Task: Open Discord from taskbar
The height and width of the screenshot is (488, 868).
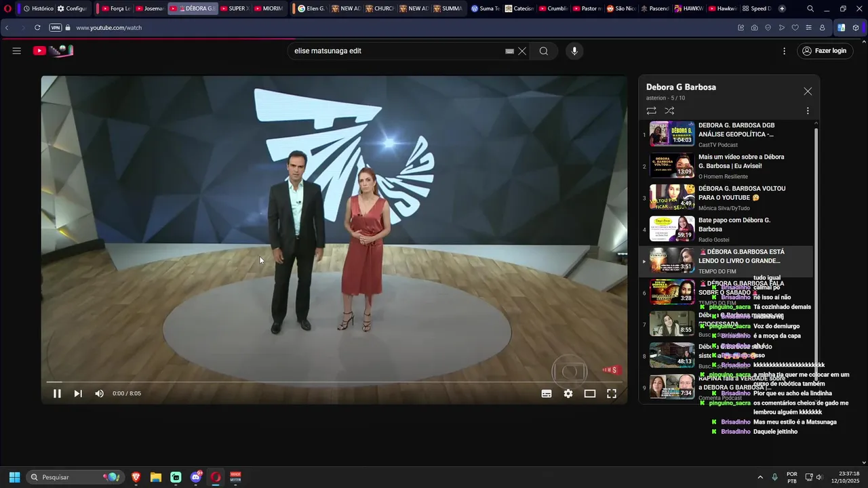Action: pyautogui.click(x=196, y=477)
